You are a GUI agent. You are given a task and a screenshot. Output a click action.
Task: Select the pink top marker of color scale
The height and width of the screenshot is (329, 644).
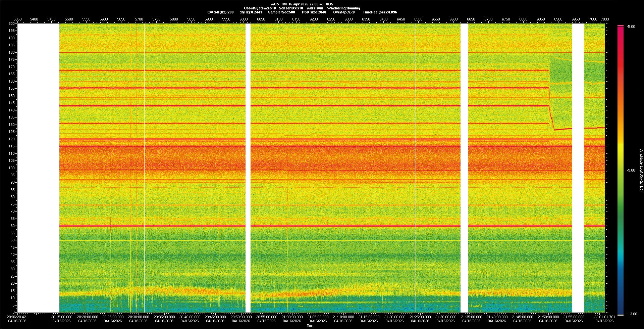pyautogui.click(x=621, y=26)
